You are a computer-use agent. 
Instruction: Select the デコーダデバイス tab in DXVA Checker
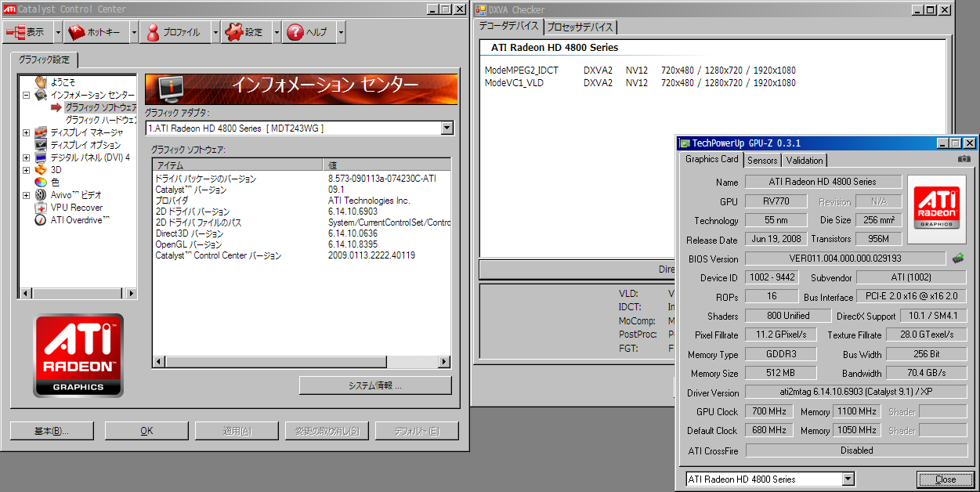(509, 26)
